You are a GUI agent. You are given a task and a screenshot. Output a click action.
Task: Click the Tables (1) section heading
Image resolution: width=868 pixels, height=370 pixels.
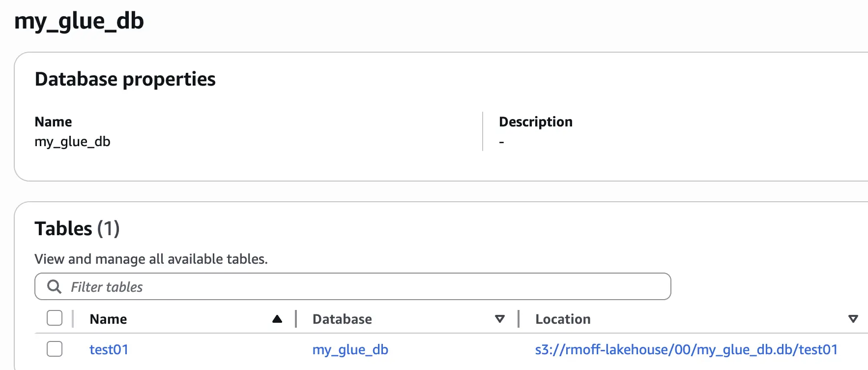click(77, 229)
